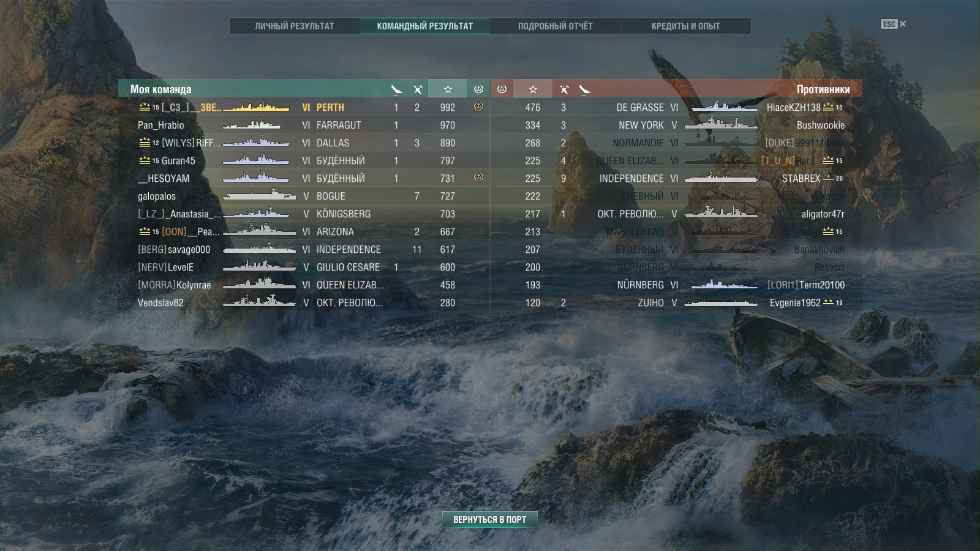Open the Кредиты и опыт tab
Screen dimensions: 980x551
coord(685,26)
